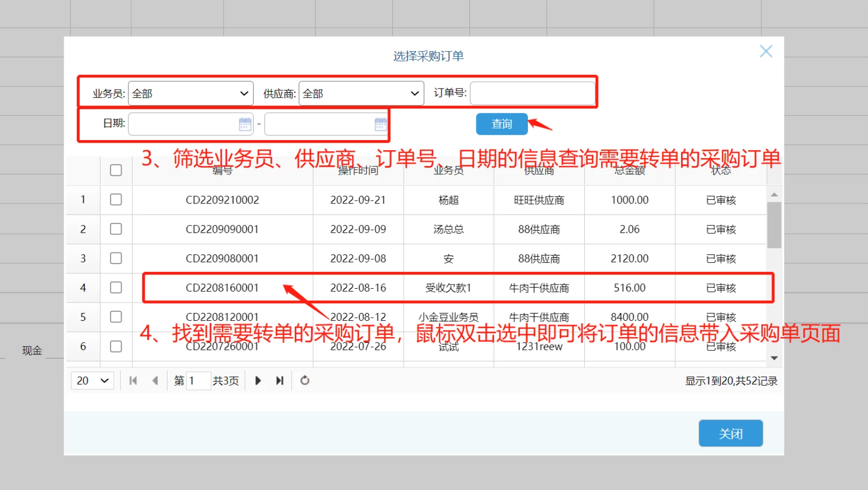
Task: Go to the first page of results
Action: [133, 380]
